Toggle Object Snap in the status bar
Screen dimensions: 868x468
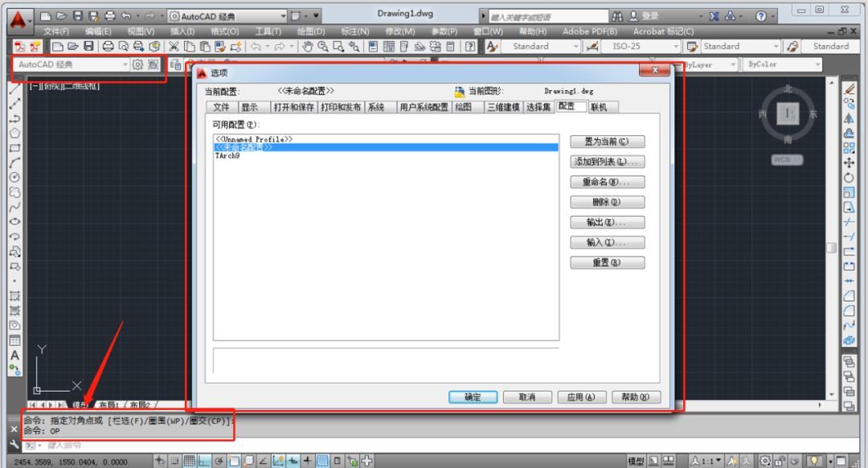coord(234,461)
